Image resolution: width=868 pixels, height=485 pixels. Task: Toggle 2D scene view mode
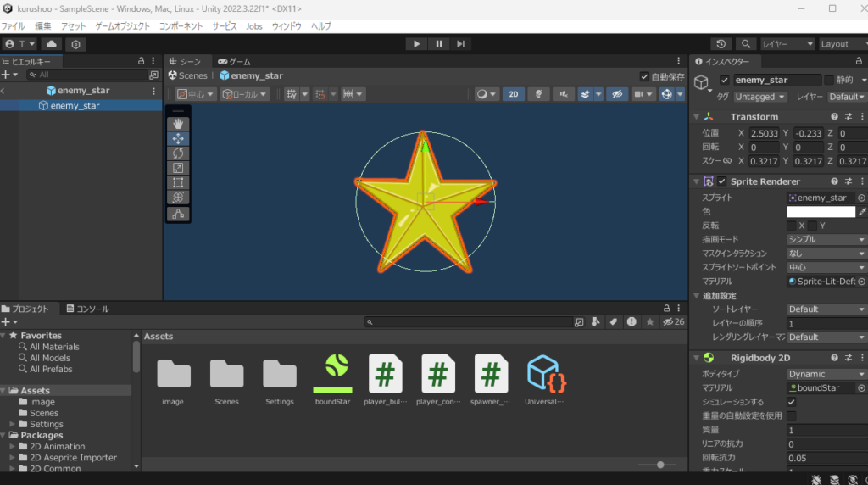[513, 94]
